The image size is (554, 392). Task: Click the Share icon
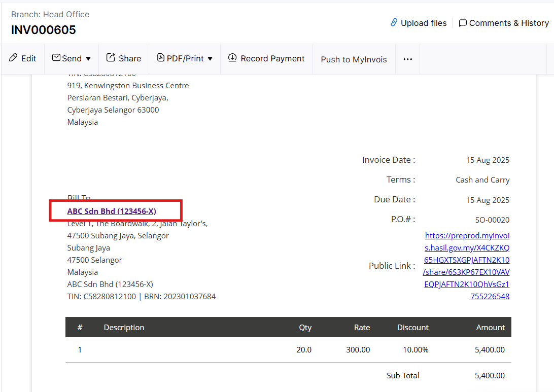[x=111, y=58]
